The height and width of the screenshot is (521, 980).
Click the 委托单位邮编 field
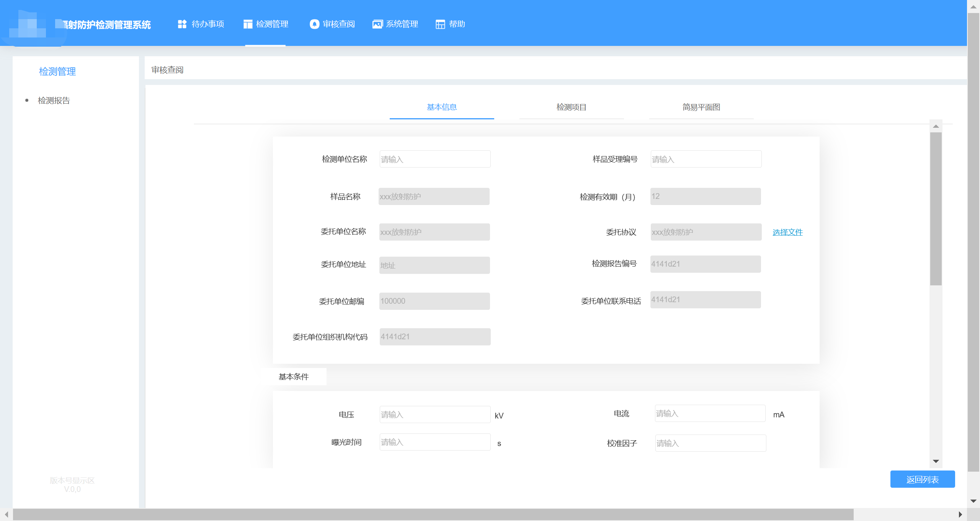pyautogui.click(x=434, y=301)
